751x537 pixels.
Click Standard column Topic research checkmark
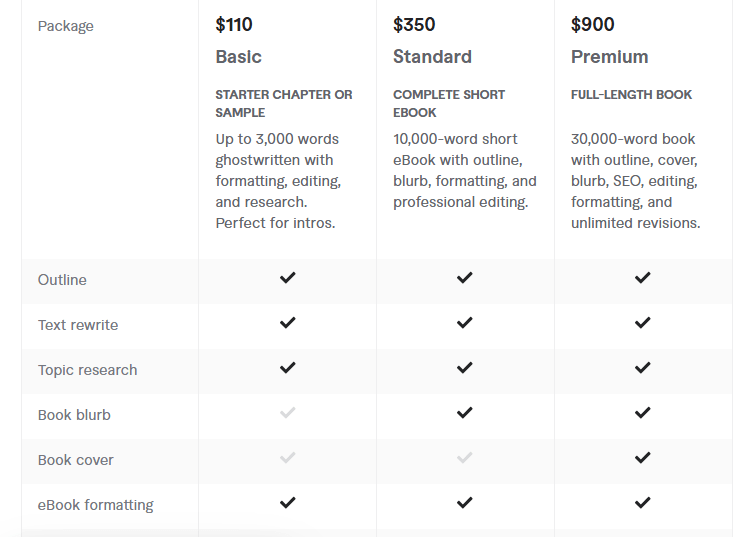464,368
